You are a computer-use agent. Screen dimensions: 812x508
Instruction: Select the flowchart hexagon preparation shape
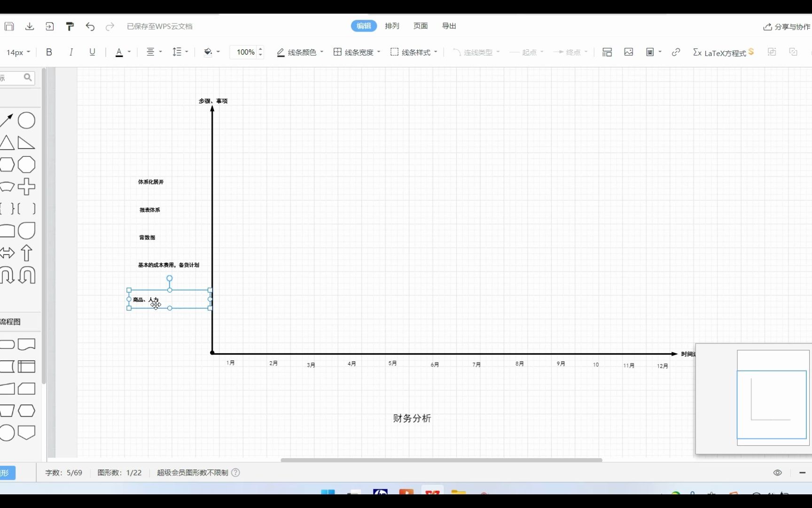tap(26, 411)
